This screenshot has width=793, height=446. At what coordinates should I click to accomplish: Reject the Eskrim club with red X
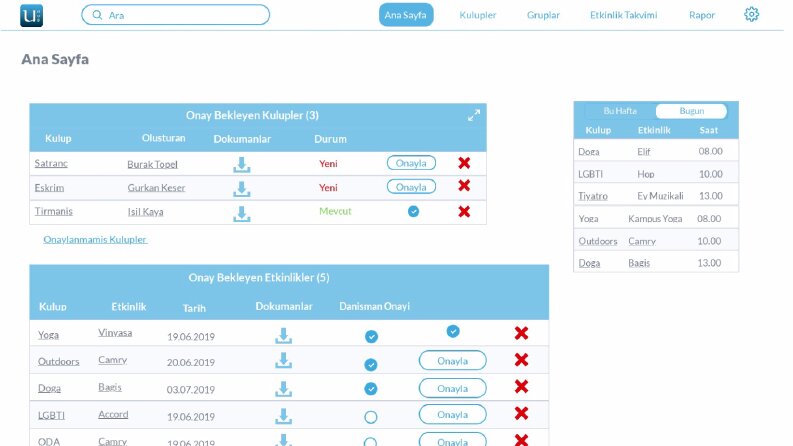pos(464,186)
